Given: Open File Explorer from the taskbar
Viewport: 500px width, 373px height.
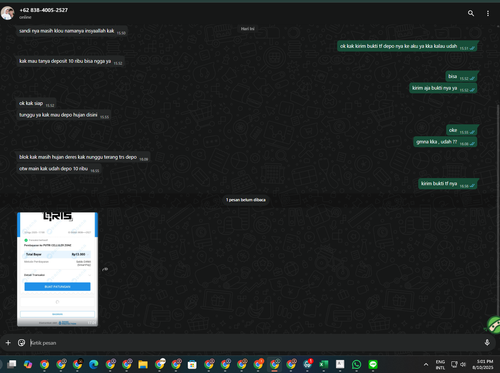Looking at the screenshot, I should (143, 364).
